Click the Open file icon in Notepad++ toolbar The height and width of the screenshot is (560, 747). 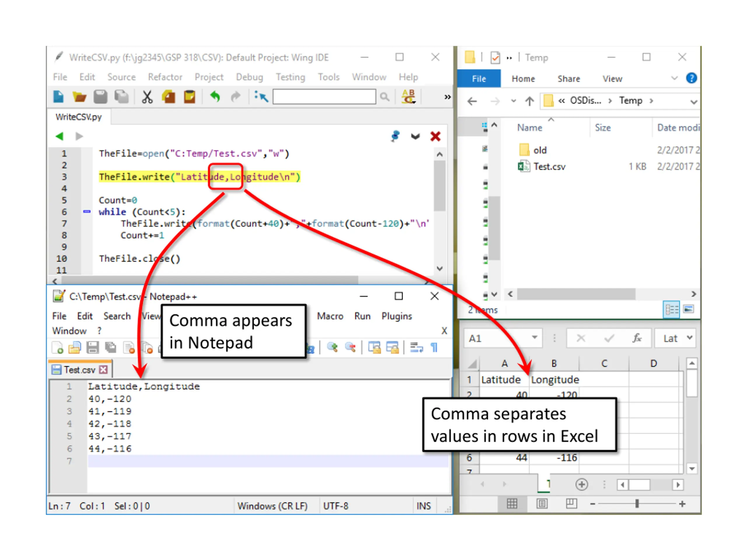pyautogui.click(x=75, y=347)
